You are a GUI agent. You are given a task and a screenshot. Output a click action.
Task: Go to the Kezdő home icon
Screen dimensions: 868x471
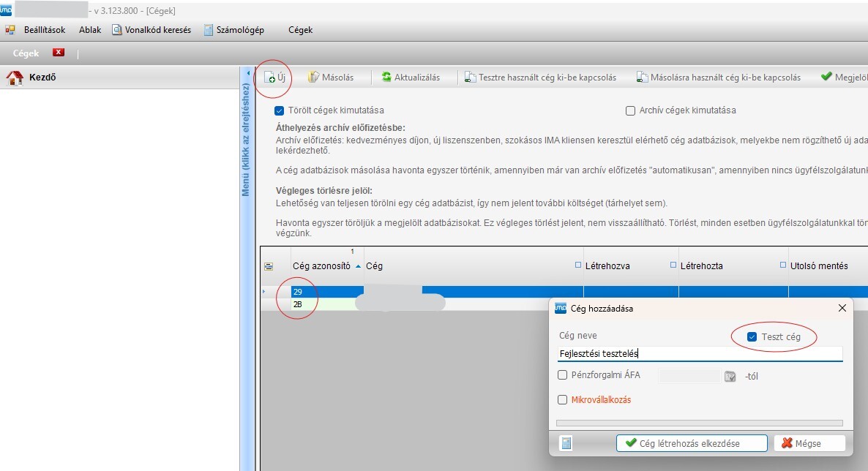[15, 78]
